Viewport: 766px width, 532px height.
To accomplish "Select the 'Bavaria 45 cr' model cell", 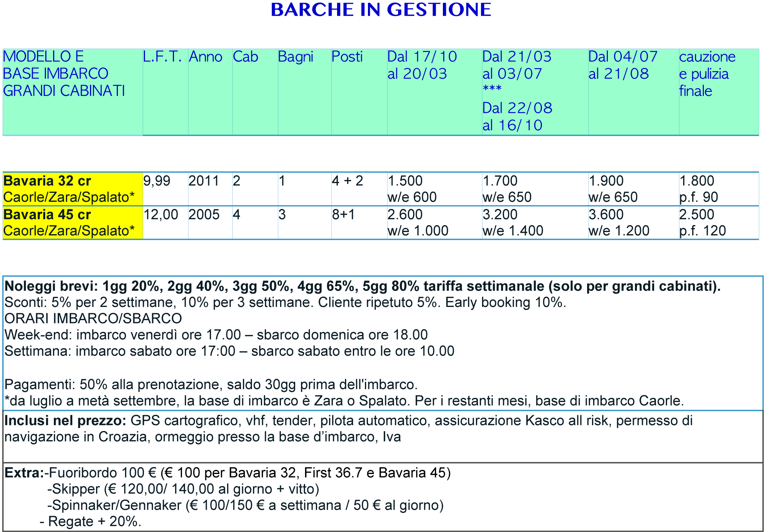I will coord(73,223).
